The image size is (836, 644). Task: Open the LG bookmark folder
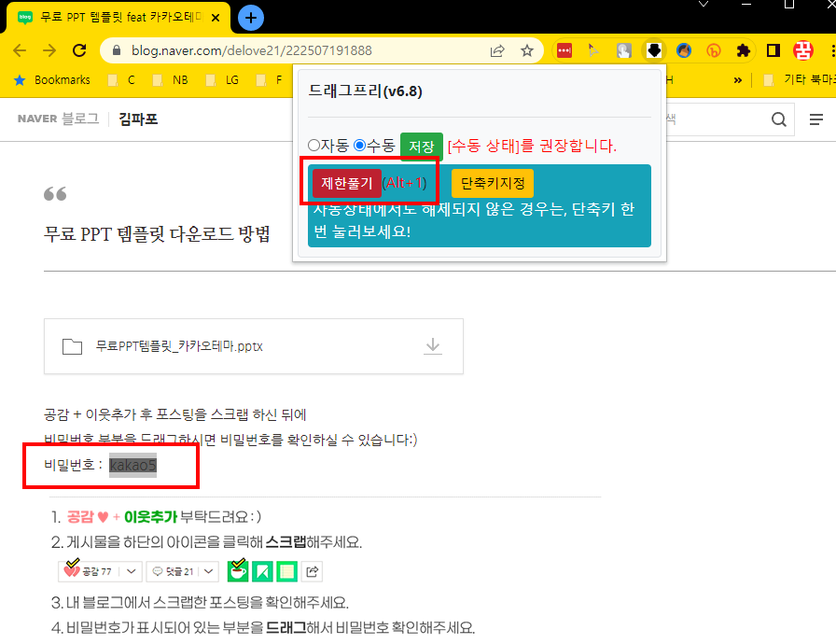click(x=223, y=80)
